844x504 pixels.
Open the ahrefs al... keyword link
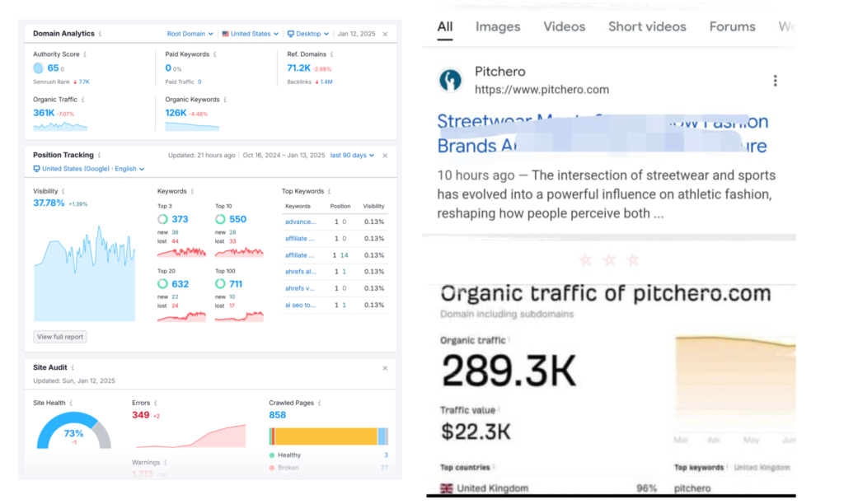pyautogui.click(x=300, y=272)
